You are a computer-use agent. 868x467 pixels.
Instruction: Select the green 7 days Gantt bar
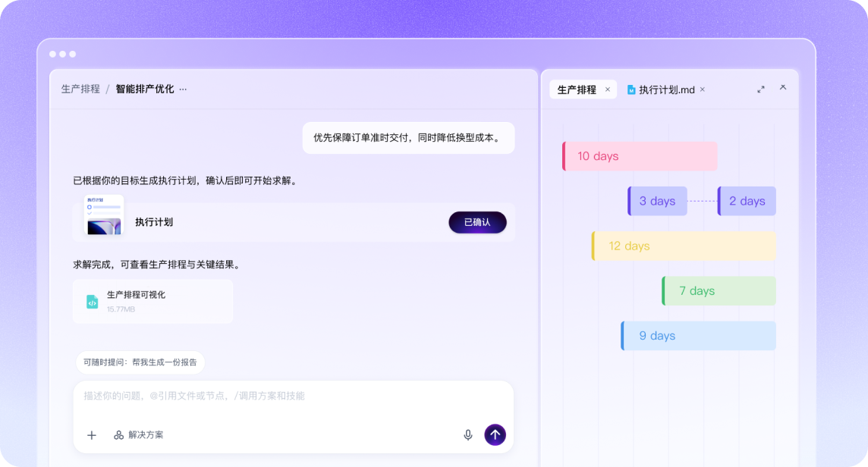(x=719, y=290)
